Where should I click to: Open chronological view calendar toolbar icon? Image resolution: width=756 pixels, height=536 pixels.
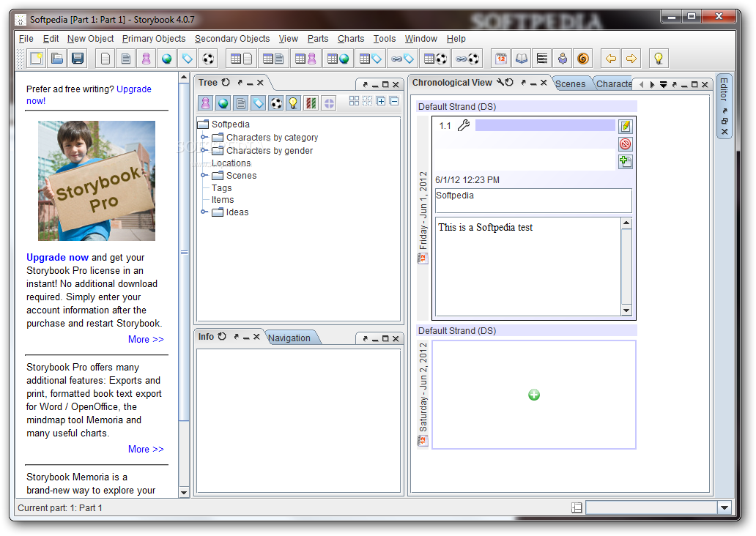coord(501,59)
